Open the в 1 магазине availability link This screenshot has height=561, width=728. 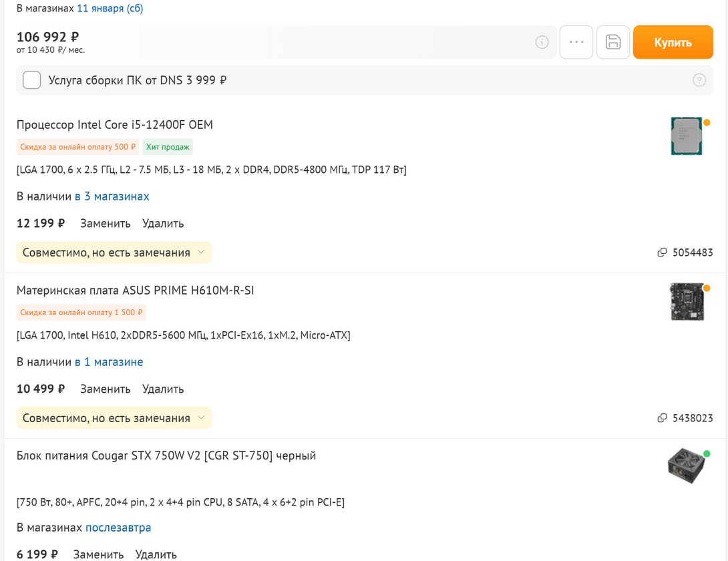click(109, 362)
